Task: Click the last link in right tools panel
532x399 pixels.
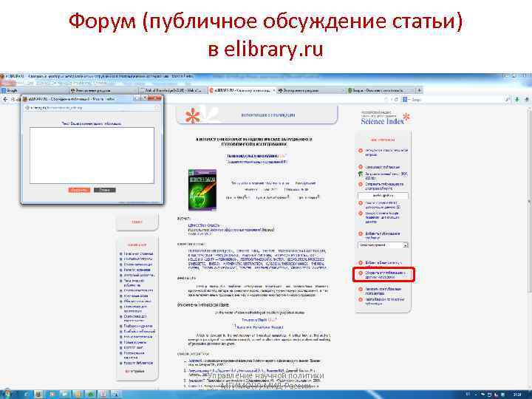Action: click(x=384, y=301)
